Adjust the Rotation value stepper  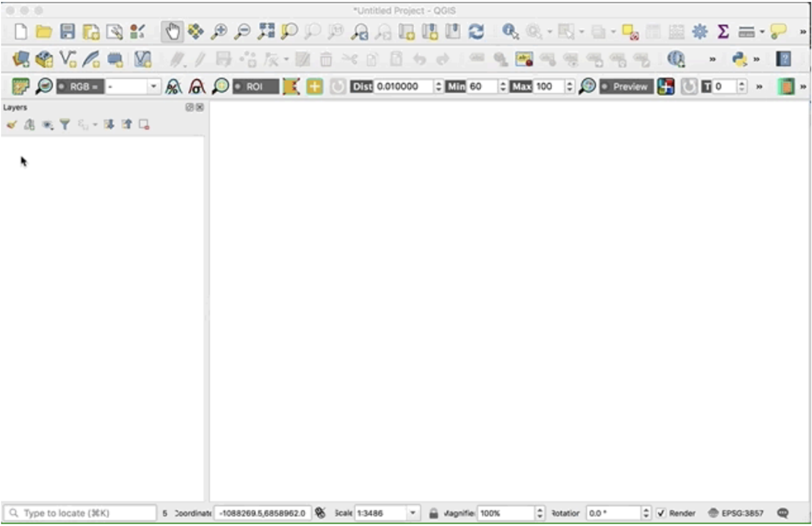[x=647, y=513]
